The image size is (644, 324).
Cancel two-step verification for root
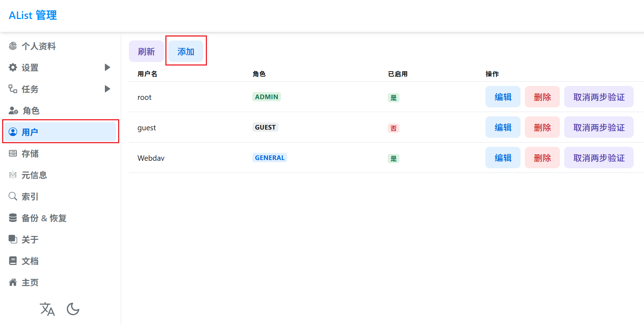(x=599, y=97)
